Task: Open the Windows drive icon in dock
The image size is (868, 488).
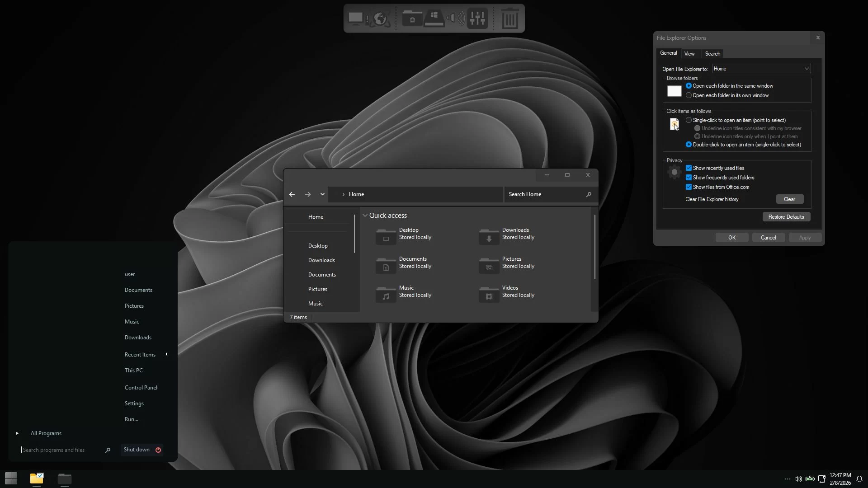Action: (x=434, y=19)
